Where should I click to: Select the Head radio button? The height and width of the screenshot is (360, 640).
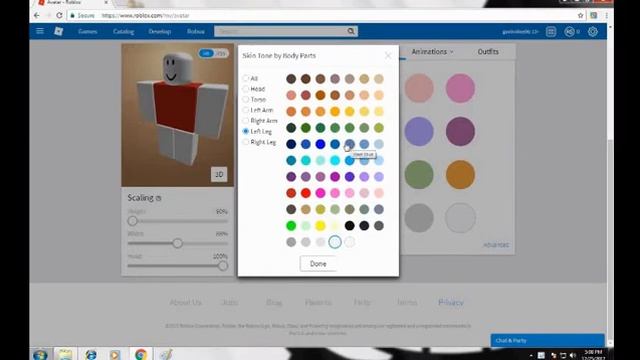pyautogui.click(x=246, y=89)
